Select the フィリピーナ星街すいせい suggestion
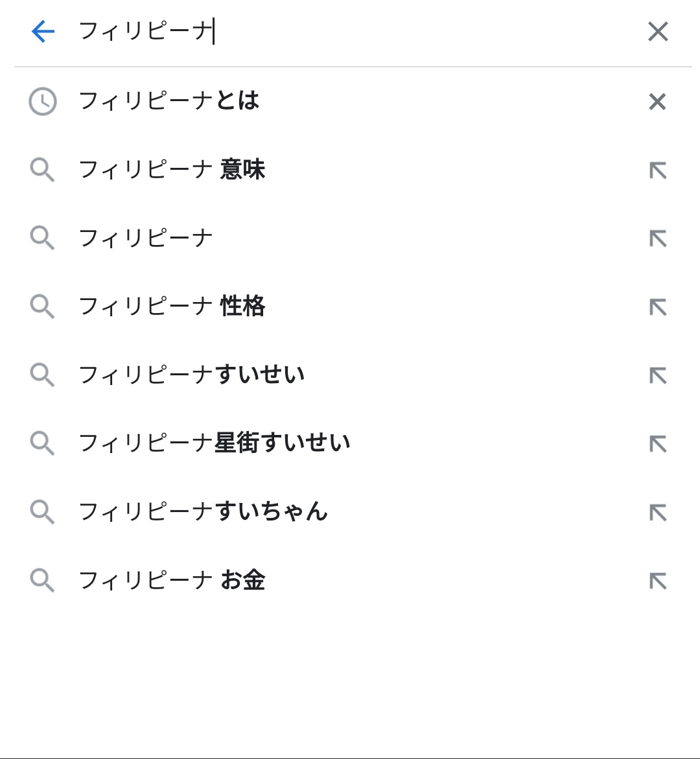Screen dimensions: 700x759 (x=214, y=443)
